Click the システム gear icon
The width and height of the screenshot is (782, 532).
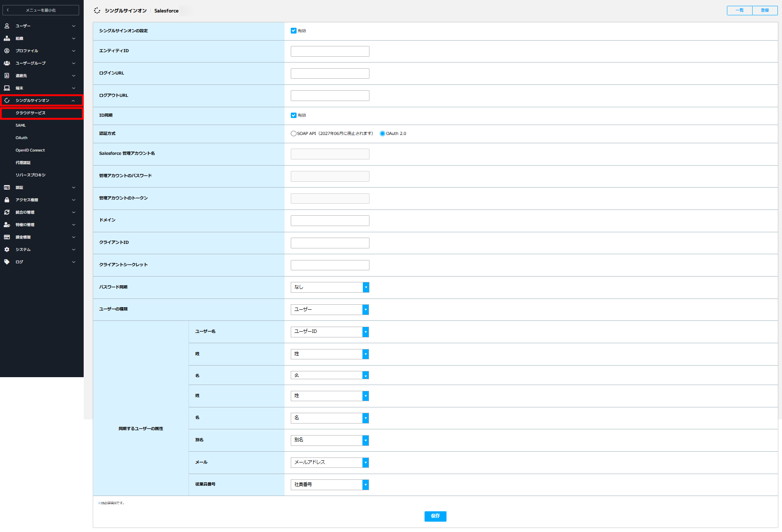(x=7, y=250)
